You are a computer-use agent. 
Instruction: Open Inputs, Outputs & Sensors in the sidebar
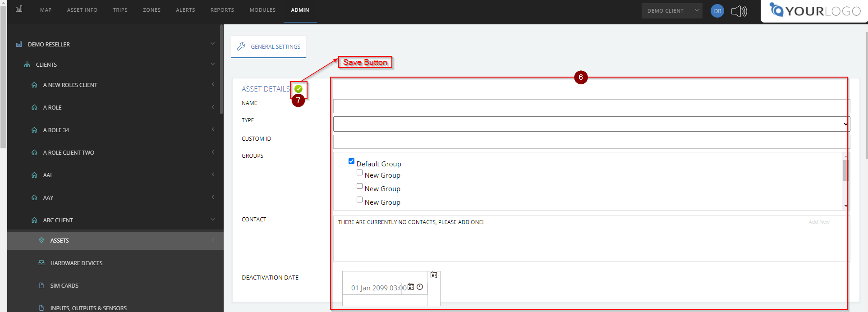point(88,308)
